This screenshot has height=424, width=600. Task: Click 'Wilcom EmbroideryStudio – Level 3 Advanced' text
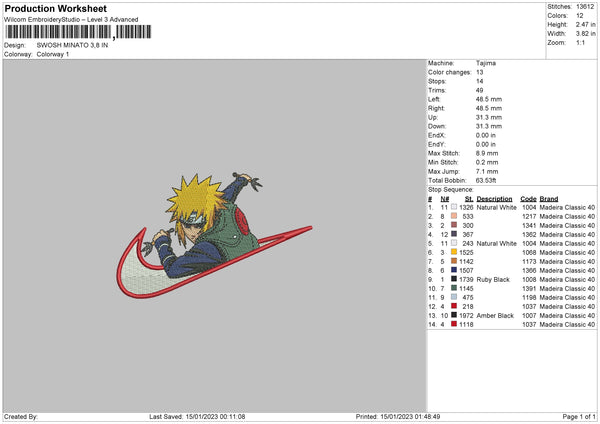click(71, 20)
